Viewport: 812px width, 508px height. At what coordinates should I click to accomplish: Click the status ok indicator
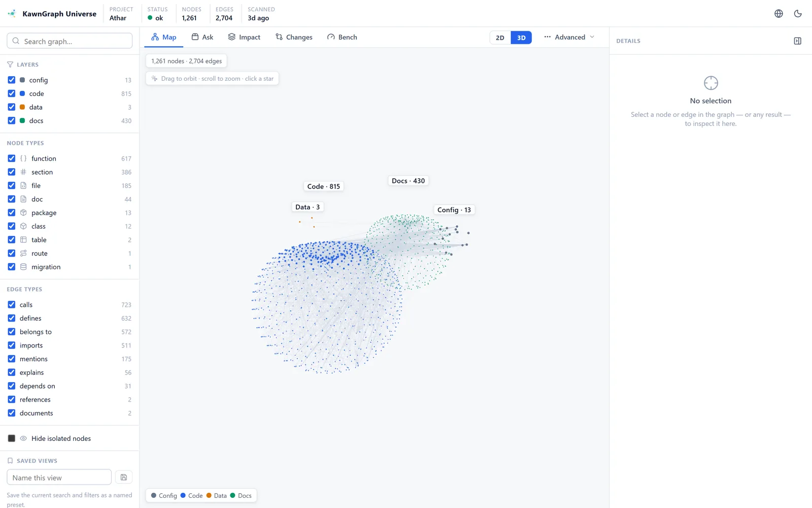(x=155, y=18)
